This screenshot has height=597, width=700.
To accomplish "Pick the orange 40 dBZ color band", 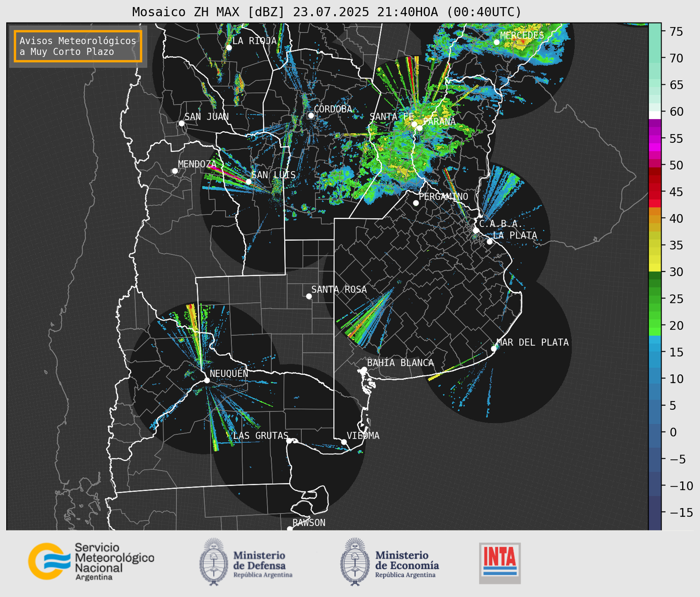I will (x=655, y=219).
